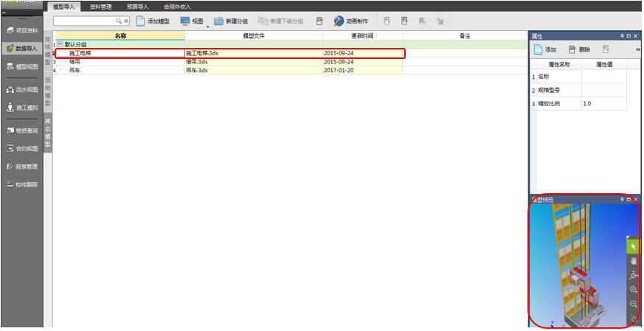Open 项目资料 in the left sidebar
The height and width of the screenshot is (331, 644).
22,30
